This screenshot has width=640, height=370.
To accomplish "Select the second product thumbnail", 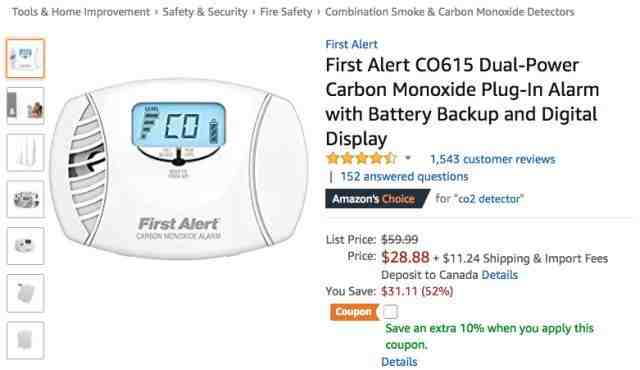I will tap(25, 106).
